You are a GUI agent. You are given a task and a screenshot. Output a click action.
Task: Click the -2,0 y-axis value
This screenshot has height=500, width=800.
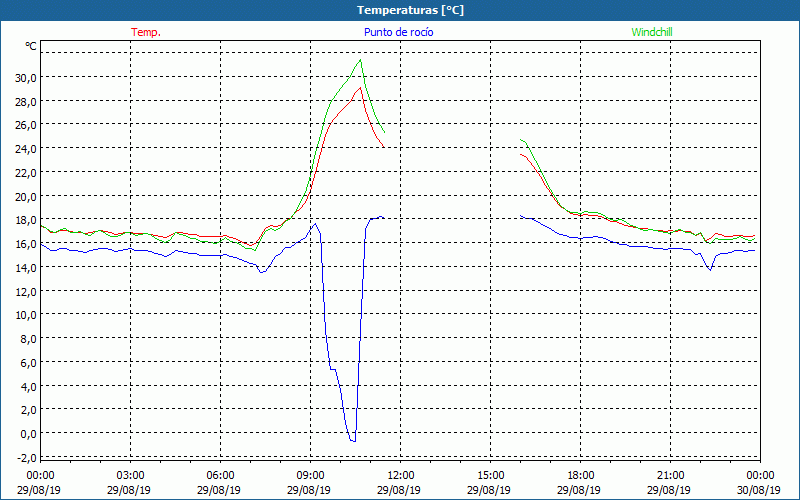pyautogui.click(x=27, y=458)
